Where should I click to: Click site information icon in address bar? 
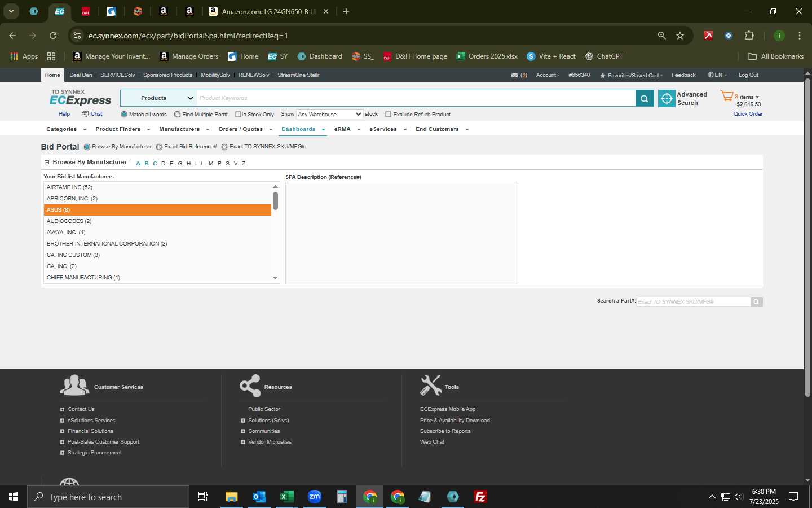point(77,36)
